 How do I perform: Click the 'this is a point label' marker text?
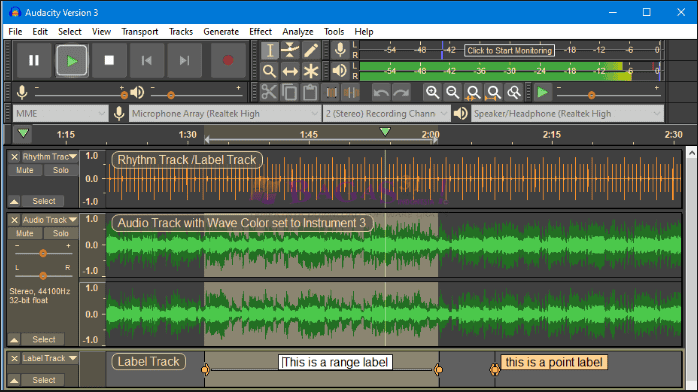coord(554,362)
